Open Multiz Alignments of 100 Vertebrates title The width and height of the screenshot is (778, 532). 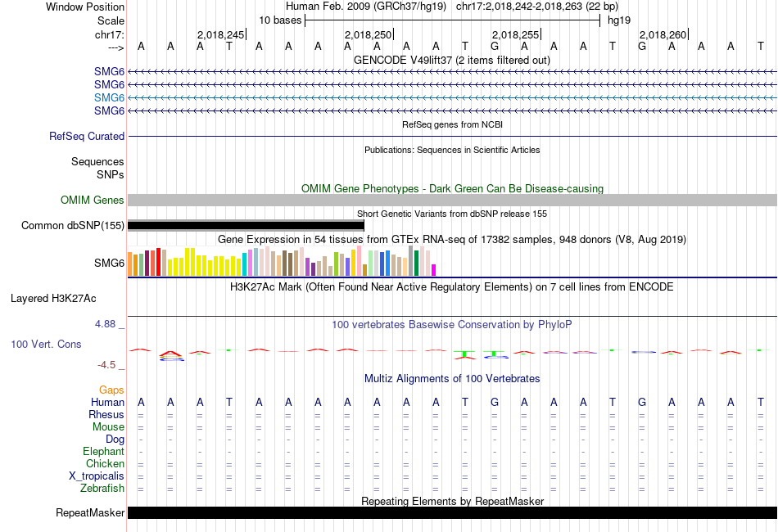tap(452, 379)
